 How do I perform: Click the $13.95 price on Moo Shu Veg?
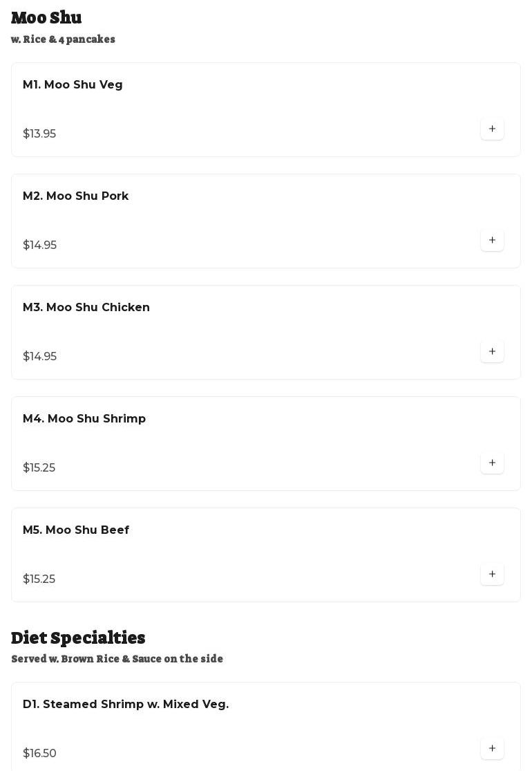[x=39, y=134]
